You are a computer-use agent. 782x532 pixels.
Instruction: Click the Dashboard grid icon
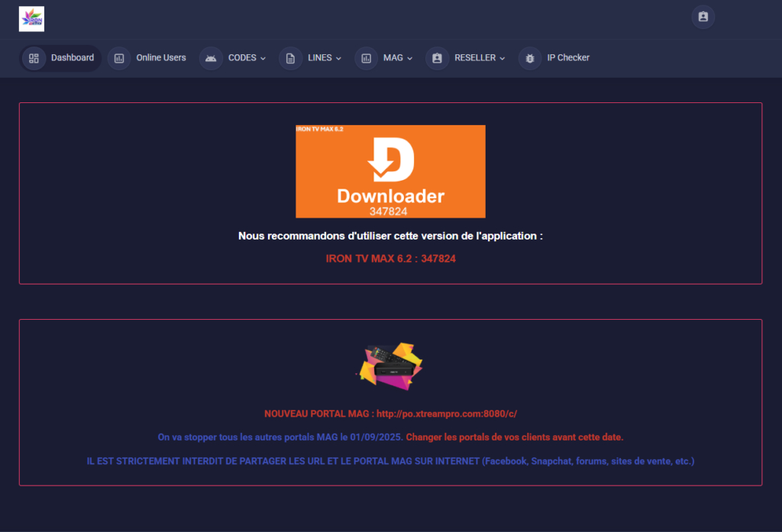(x=34, y=58)
